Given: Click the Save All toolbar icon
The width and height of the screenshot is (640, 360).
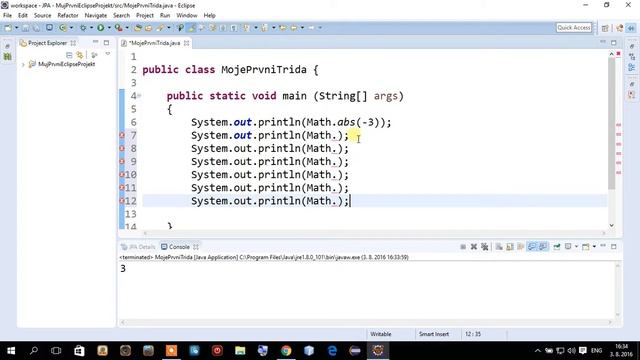Looking at the screenshot, I should click(36, 28).
